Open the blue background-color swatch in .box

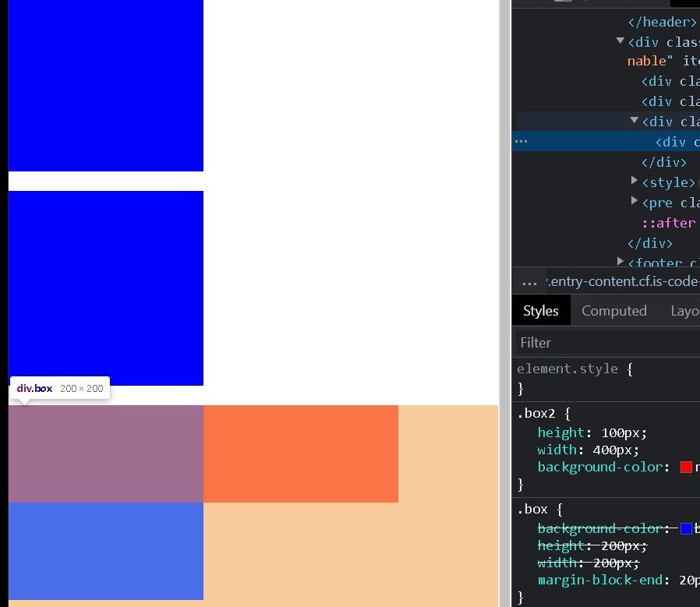[686, 529]
